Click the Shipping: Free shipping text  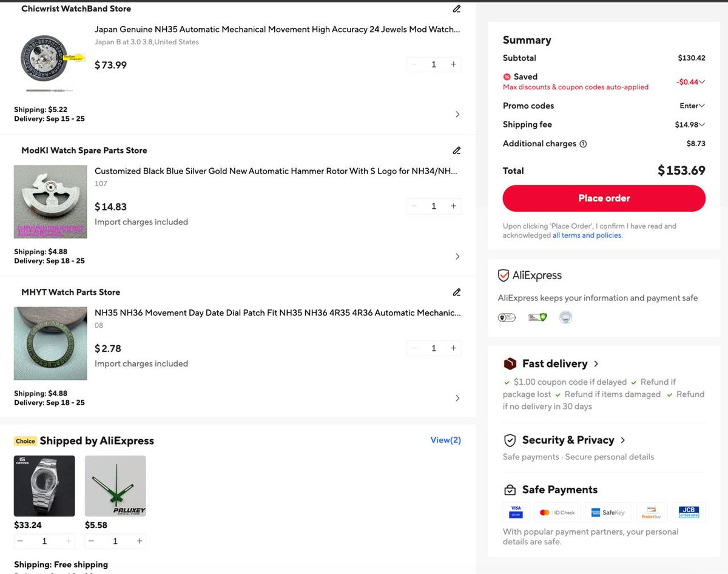[61, 565]
